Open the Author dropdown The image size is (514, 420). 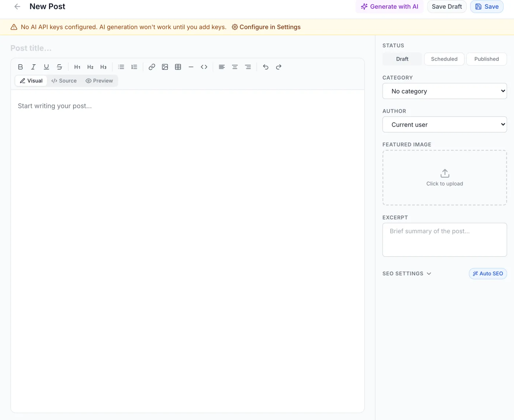445,124
